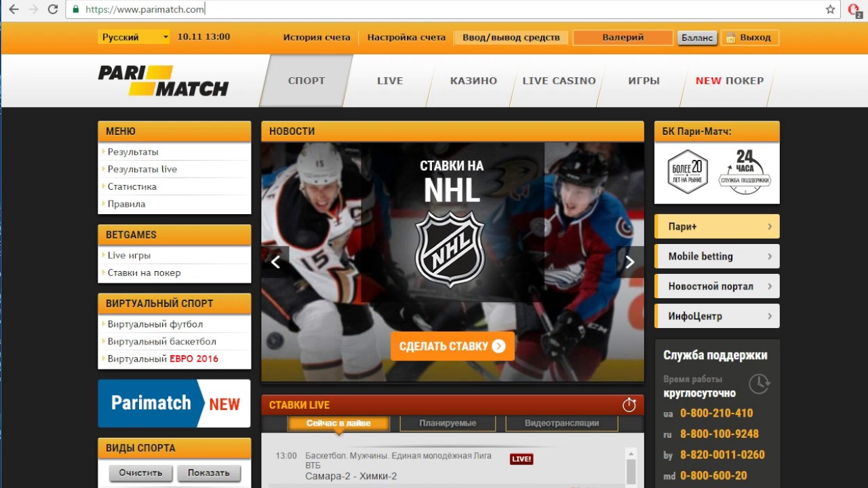Switch to the LIVE tab
Image resolution: width=868 pixels, height=488 pixels.
click(390, 81)
